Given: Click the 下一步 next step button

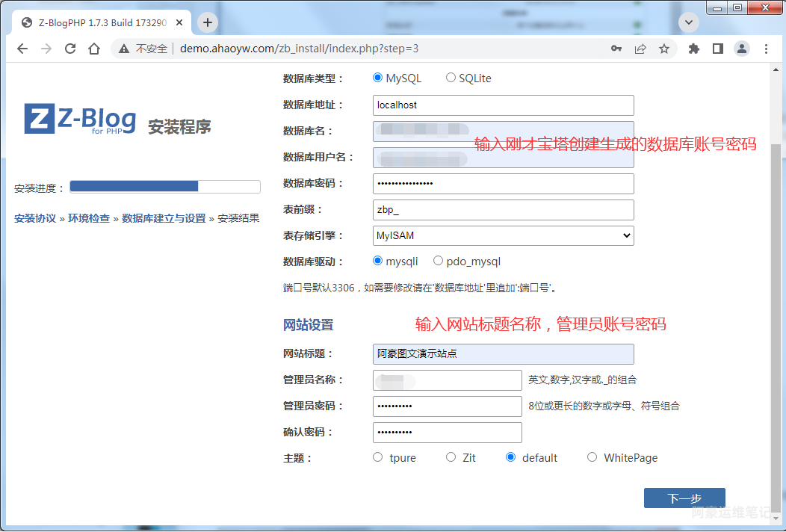Looking at the screenshot, I should pyautogui.click(x=684, y=498).
